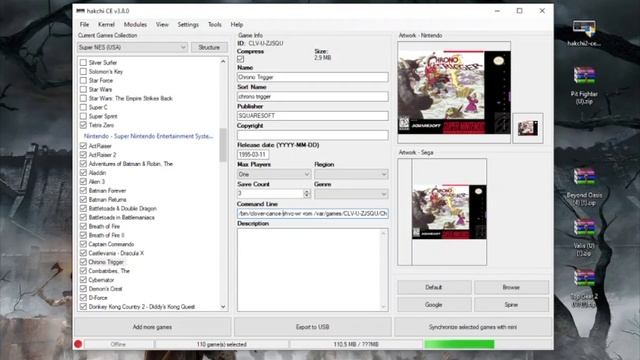Grab the game list scrollbar thumb

[x=223, y=144]
